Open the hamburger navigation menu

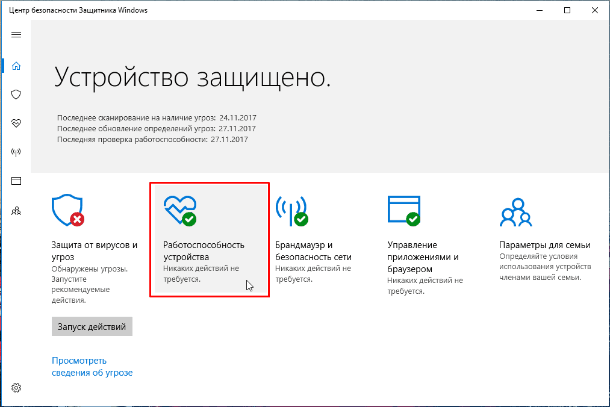[x=16, y=35]
